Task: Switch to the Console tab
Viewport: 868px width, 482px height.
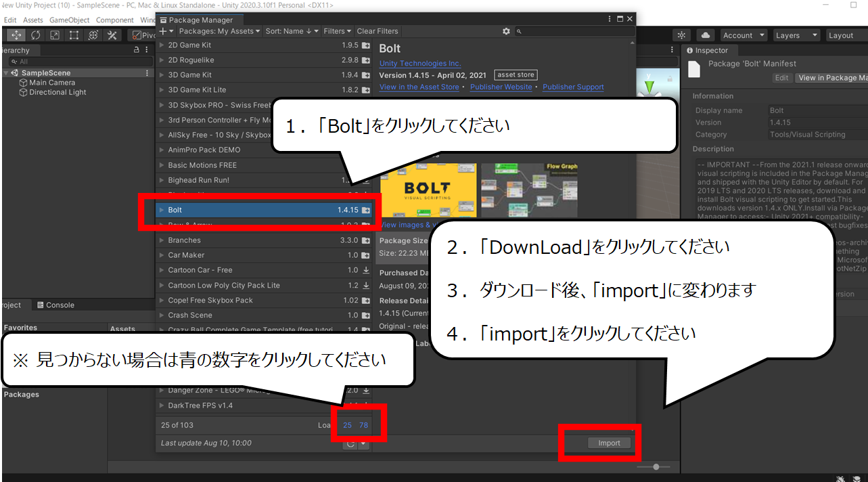Action: pos(55,305)
